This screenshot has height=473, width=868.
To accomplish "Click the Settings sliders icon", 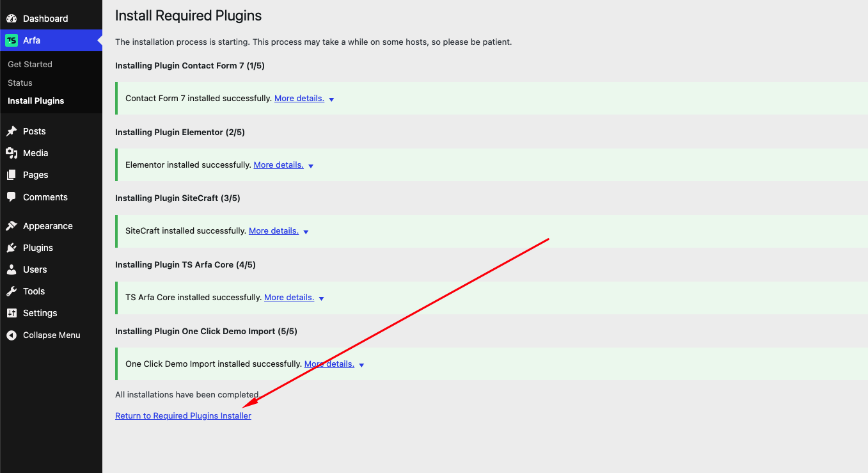I will coord(12,313).
